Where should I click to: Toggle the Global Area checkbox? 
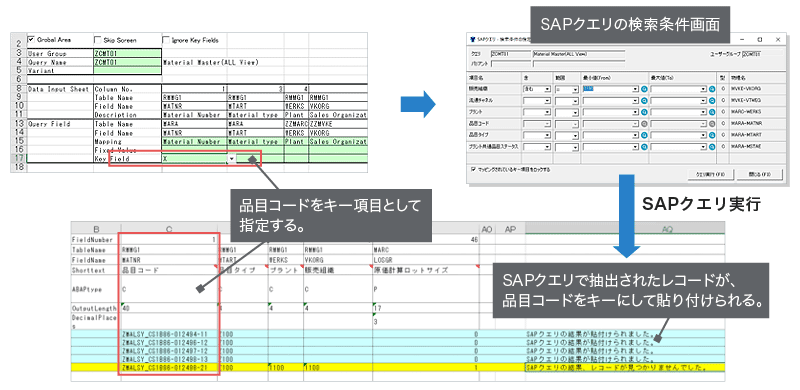[x=31, y=39]
